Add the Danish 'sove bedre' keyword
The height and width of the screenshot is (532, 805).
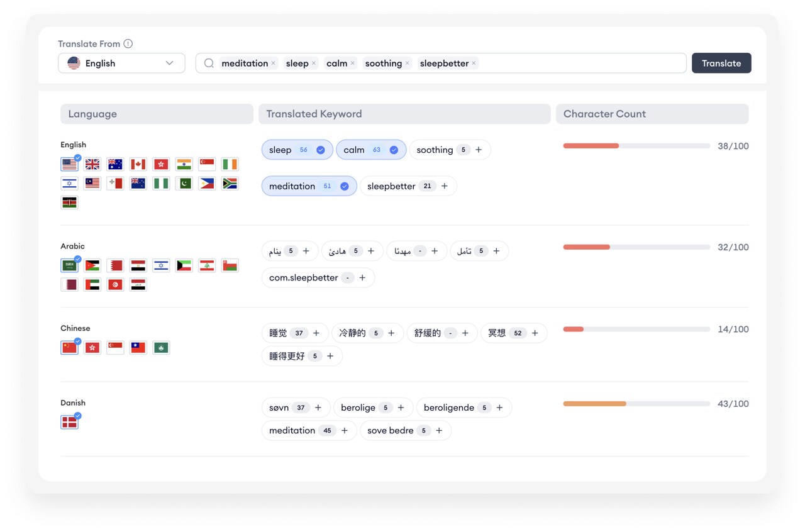(439, 431)
